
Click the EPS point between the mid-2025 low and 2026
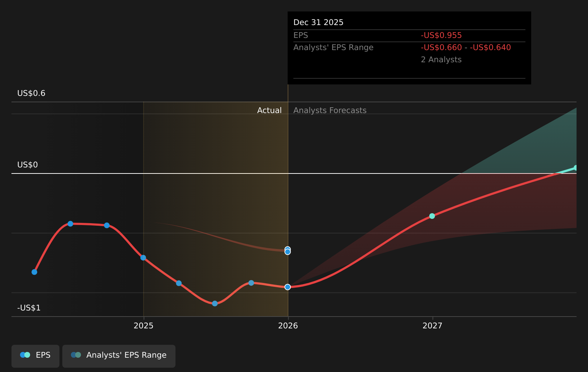[251, 283]
